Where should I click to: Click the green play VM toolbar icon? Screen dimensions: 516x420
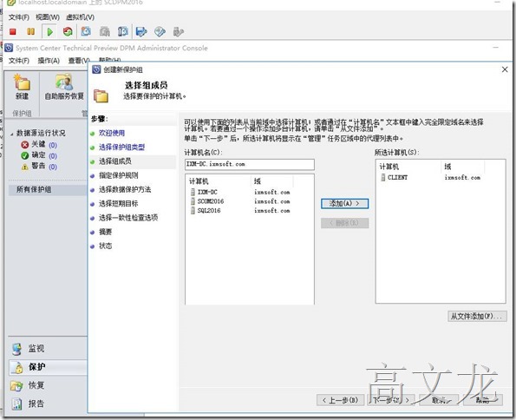click(x=50, y=31)
